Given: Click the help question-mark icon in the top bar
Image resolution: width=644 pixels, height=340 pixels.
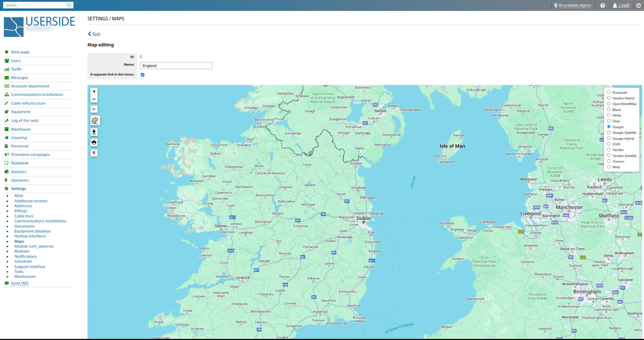Looking at the screenshot, I should coord(602,5).
